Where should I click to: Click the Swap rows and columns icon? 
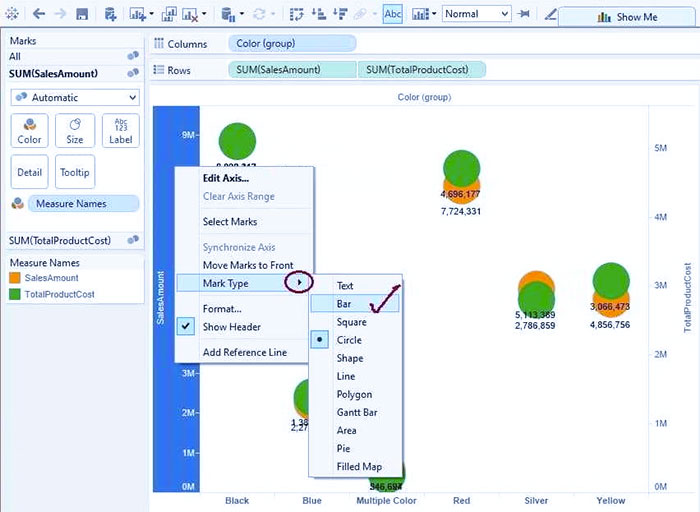coord(296,14)
